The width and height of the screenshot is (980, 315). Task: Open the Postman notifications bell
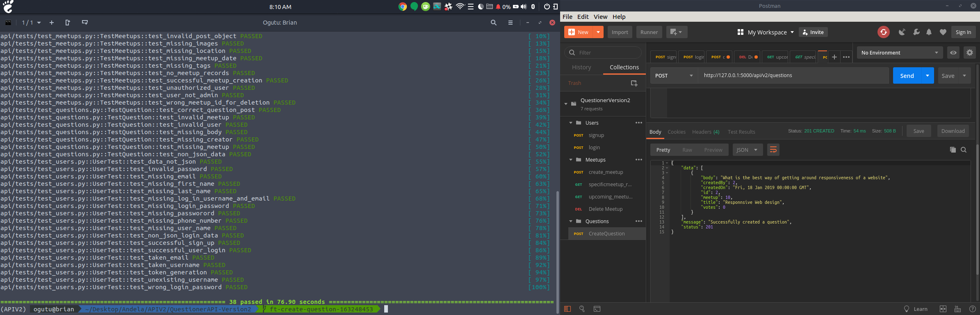[x=929, y=32]
